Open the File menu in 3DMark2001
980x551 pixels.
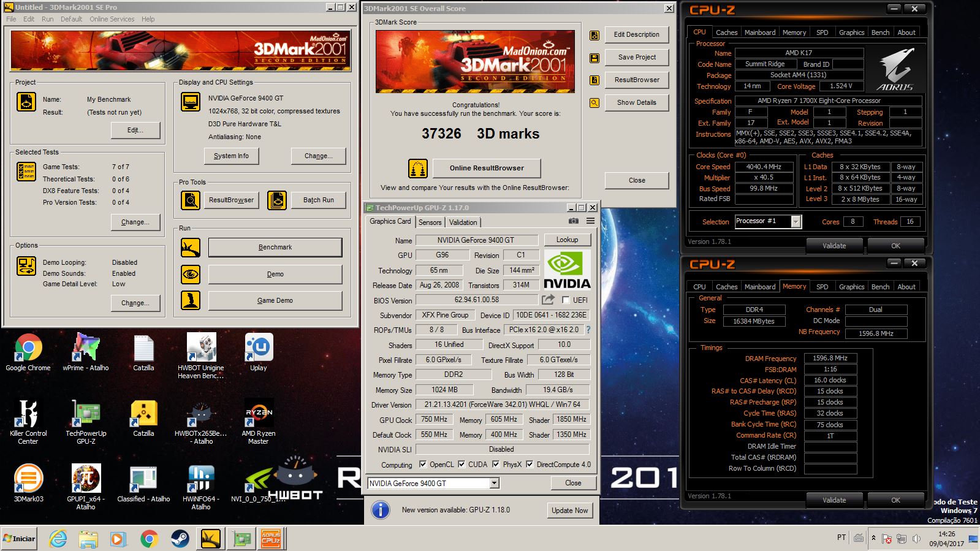point(11,19)
